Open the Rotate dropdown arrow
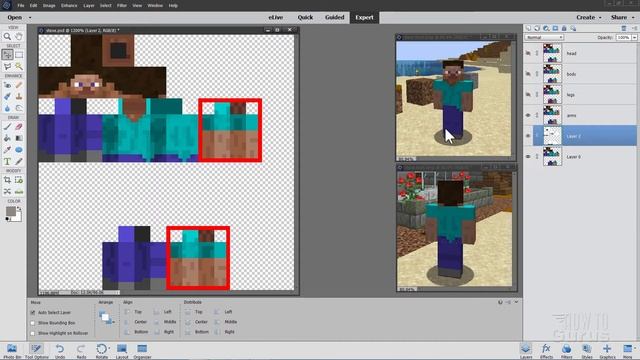640x360 pixels. tap(109, 349)
